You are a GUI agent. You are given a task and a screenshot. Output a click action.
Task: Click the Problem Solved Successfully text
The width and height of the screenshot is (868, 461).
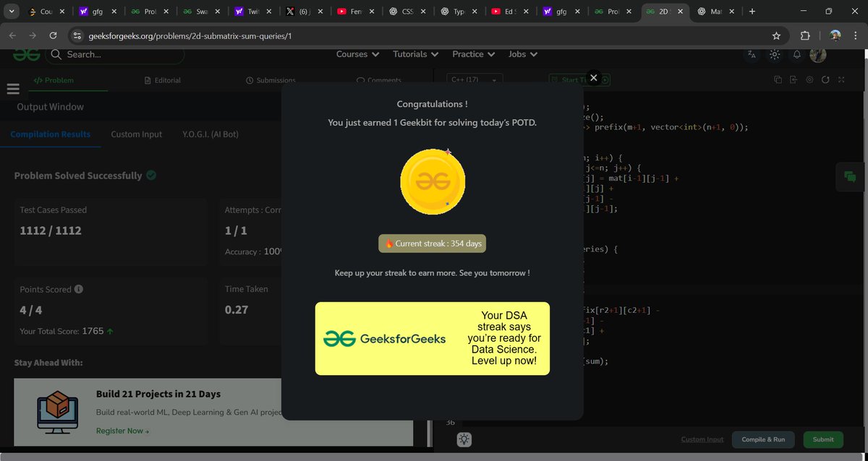coord(78,176)
